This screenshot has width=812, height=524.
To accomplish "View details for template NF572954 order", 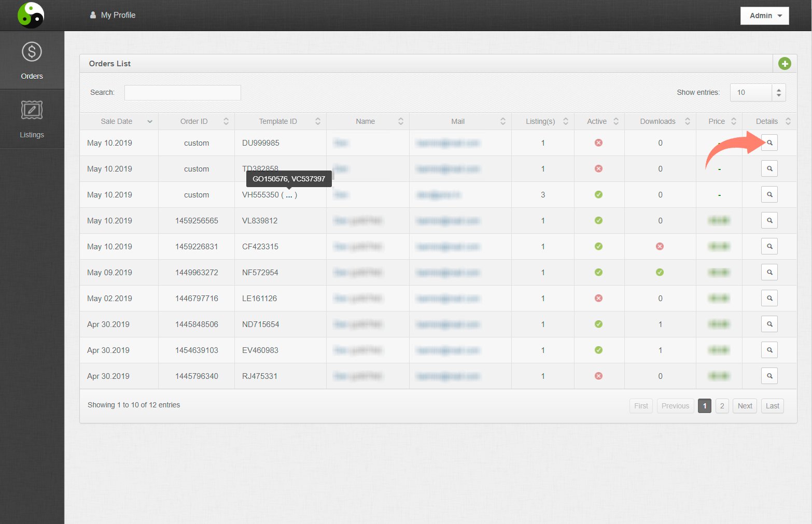I will tap(769, 272).
